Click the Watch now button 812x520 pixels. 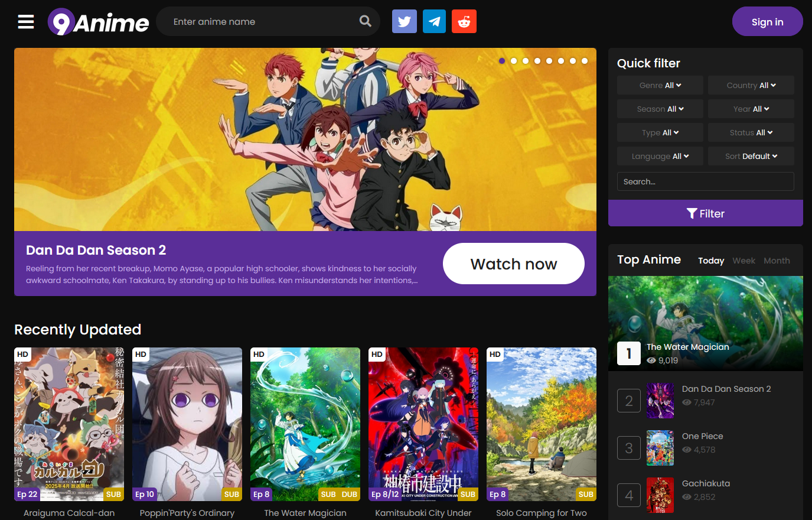coord(514,264)
